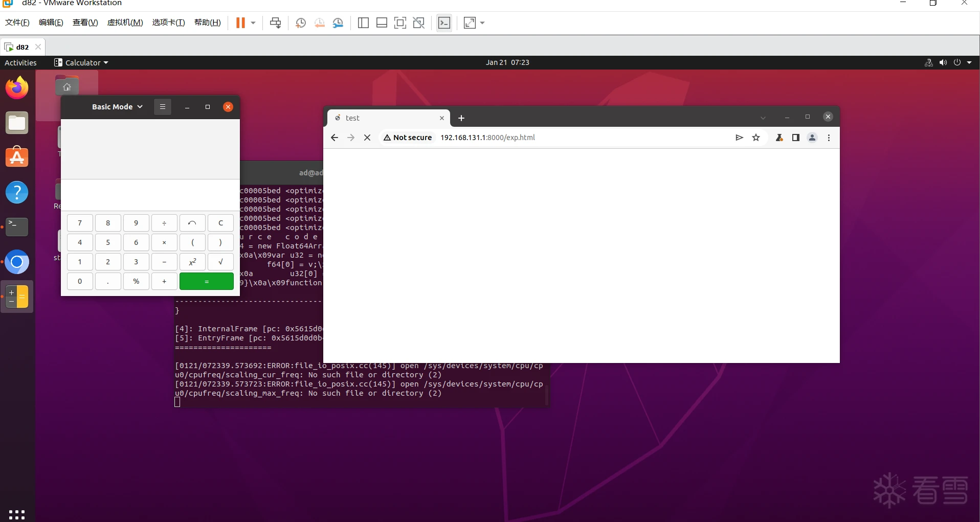
Task: Click the Calculator divide button
Action: [x=164, y=223]
